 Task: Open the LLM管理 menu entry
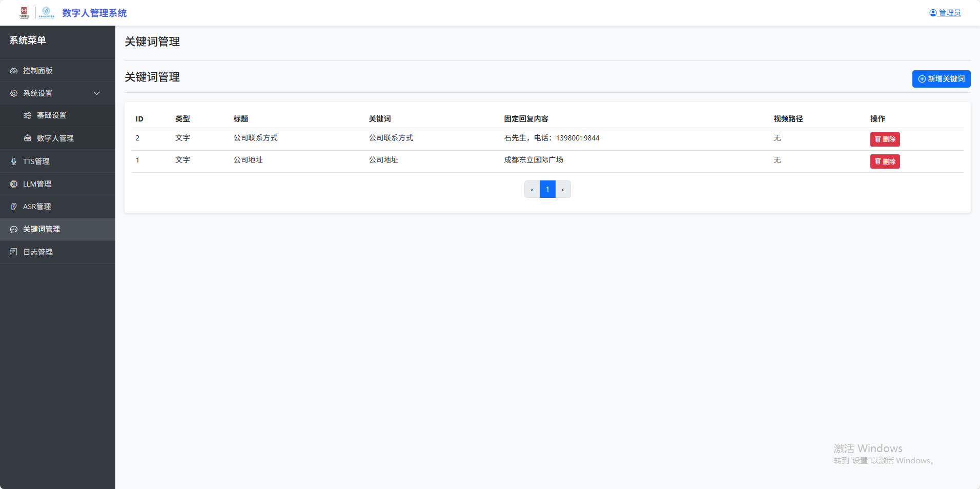tap(37, 184)
